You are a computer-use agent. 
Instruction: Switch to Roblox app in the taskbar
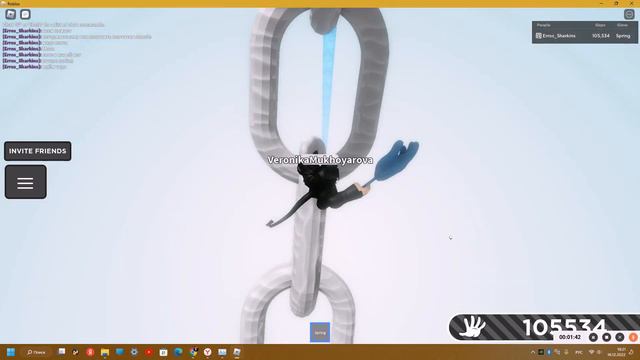coord(237,352)
